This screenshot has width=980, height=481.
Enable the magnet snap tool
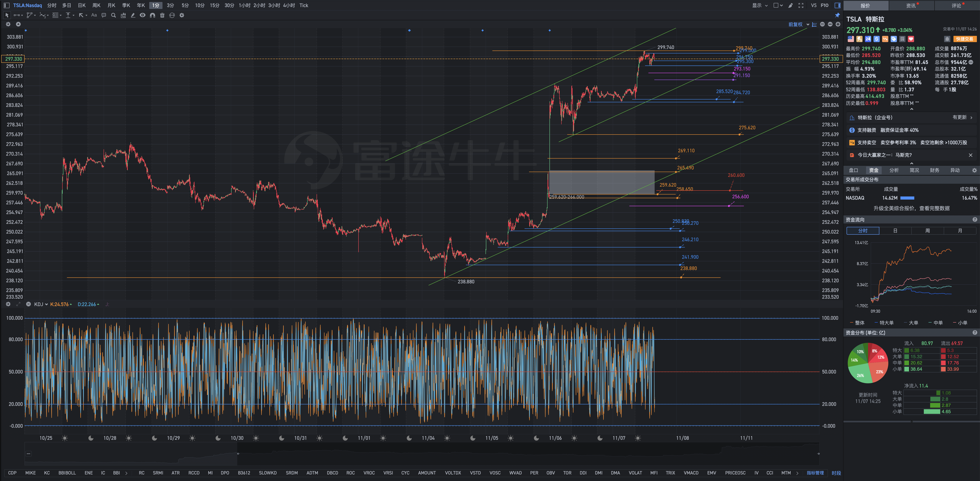click(x=153, y=15)
